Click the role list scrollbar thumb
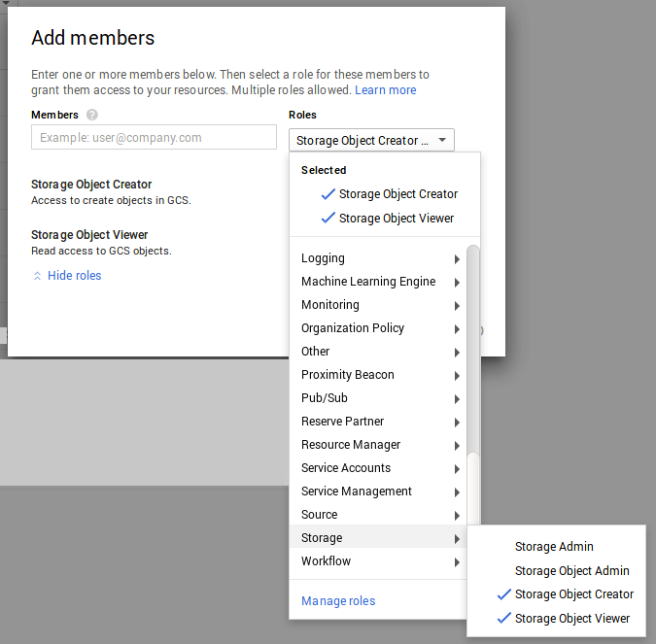The width and height of the screenshot is (656, 644). tap(473, 349)
